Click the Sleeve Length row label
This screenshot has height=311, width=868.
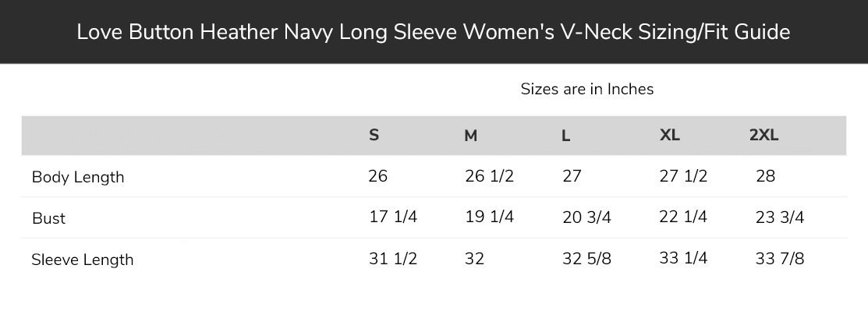point(83,260)
